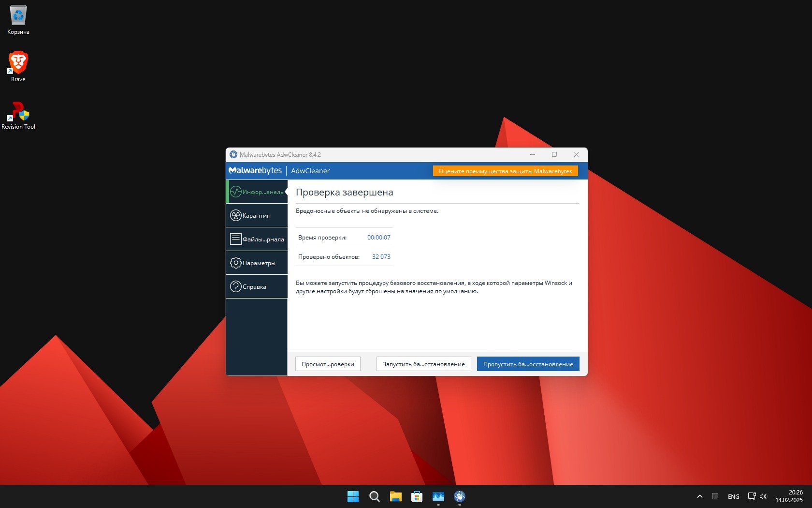Screen dimensions: 812x508
Task: Open taskbar Search
Action: (375, 496)
